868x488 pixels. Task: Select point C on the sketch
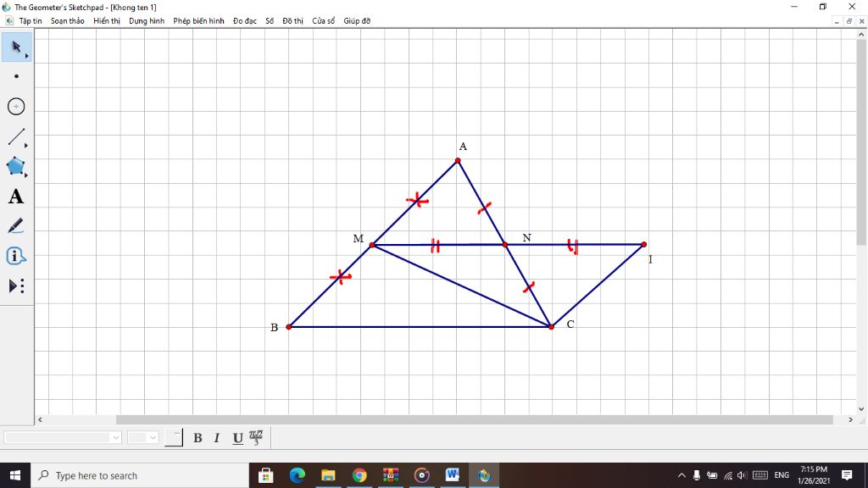point(551,327)
